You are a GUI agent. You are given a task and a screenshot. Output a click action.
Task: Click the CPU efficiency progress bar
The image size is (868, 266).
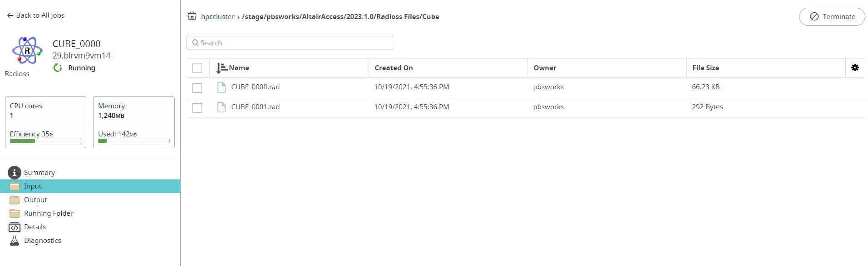tap(45, 141)
